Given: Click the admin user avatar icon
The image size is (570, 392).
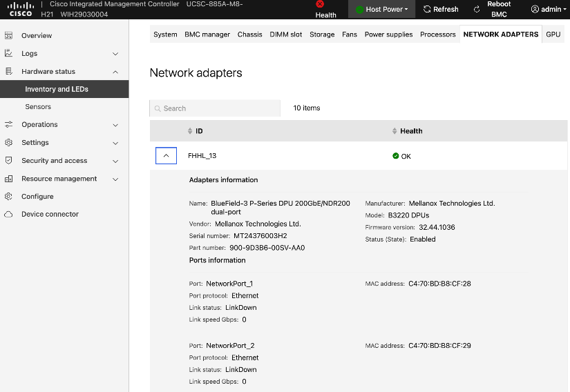Looking at the screenshot, I should pos(535,9).
